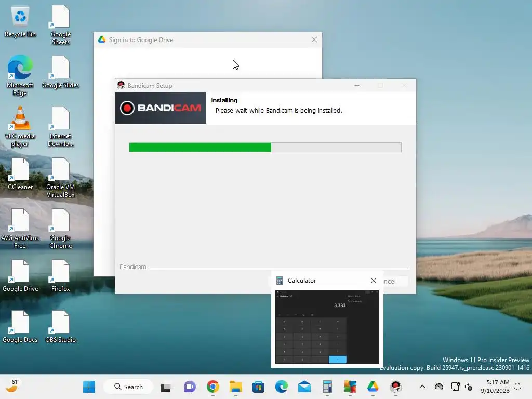Select the Calculator preview thumbnail
The image size is (532, 399).
tap(327, 327)
